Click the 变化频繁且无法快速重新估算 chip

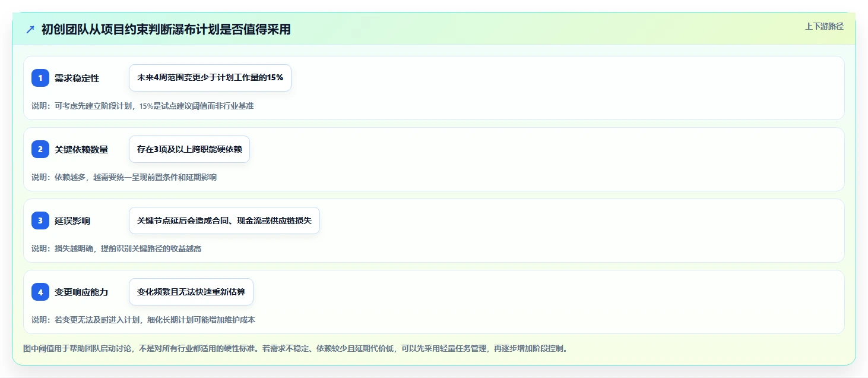pos(191,292)
